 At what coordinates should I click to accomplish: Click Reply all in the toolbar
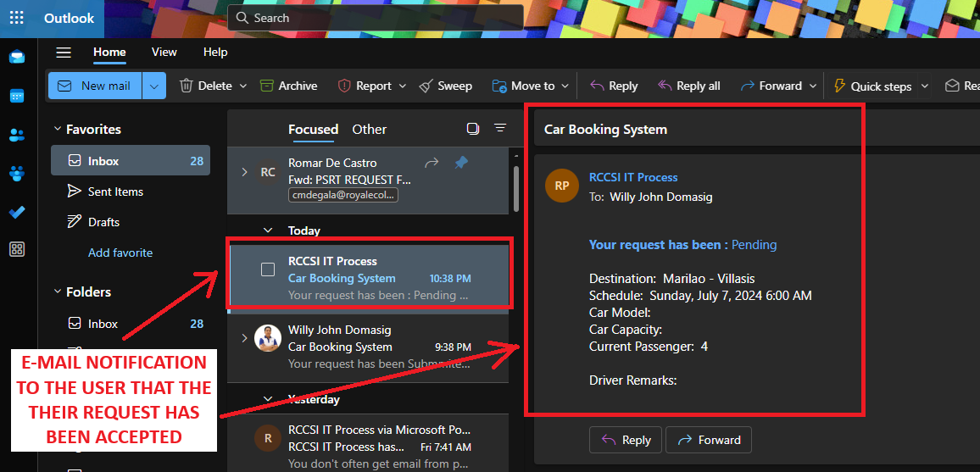(688, 86)
